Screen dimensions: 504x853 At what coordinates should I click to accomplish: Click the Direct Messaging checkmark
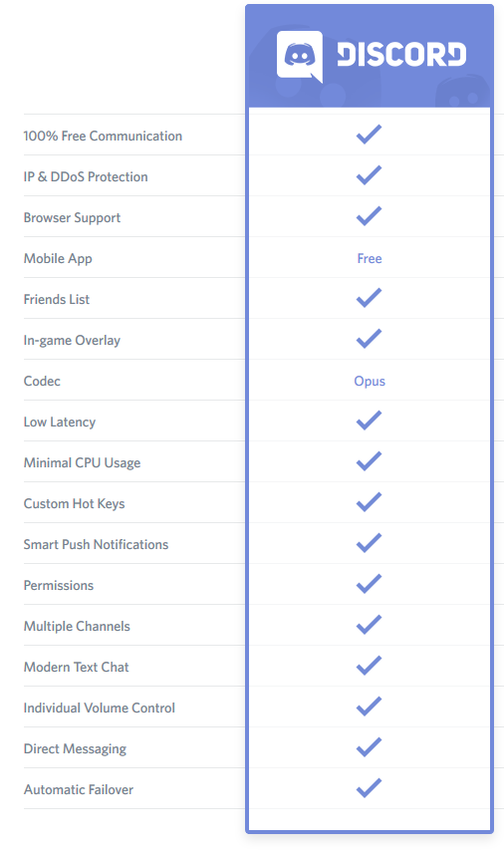pos(370,747)
